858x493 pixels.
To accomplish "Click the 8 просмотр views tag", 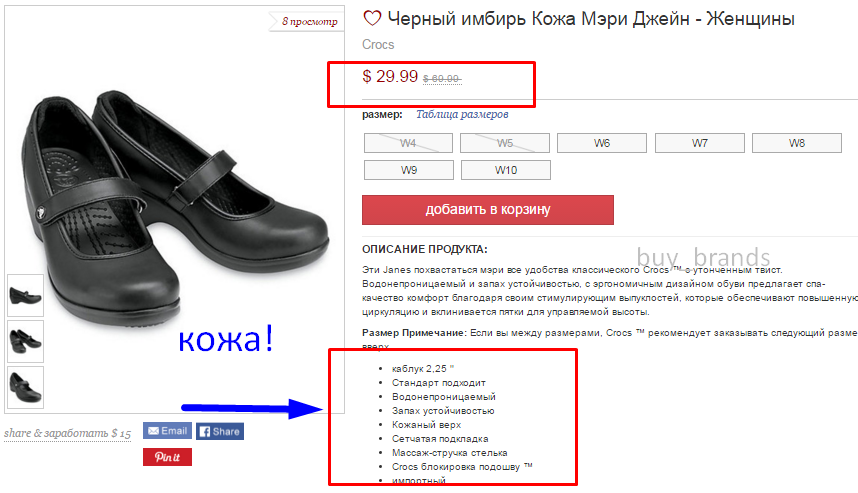I will 308,21.
